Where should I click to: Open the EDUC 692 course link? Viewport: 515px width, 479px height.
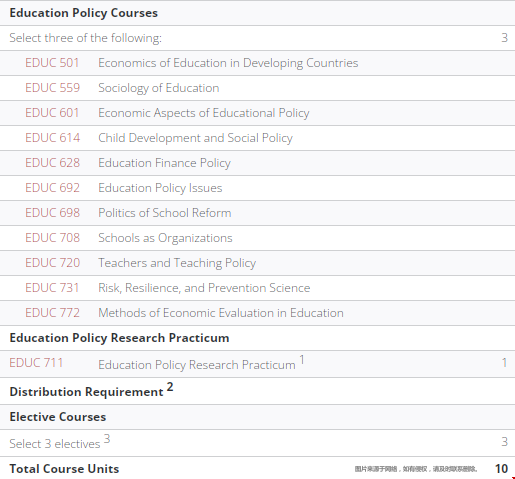coord(52,188)
